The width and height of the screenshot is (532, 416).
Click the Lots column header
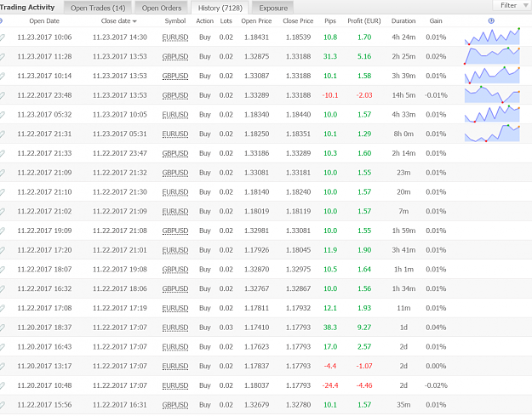click(226, 20)
